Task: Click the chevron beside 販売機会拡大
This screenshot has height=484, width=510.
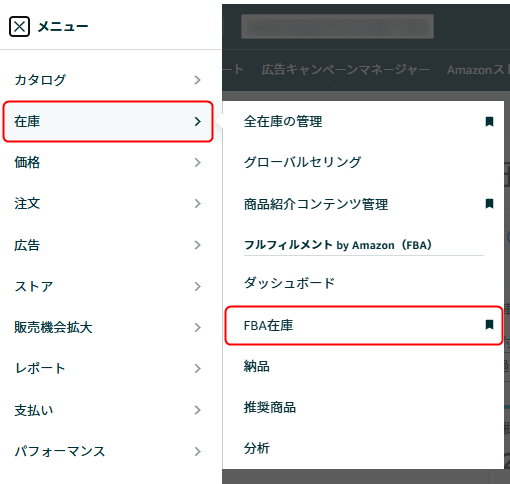Action: pos(198,327)
